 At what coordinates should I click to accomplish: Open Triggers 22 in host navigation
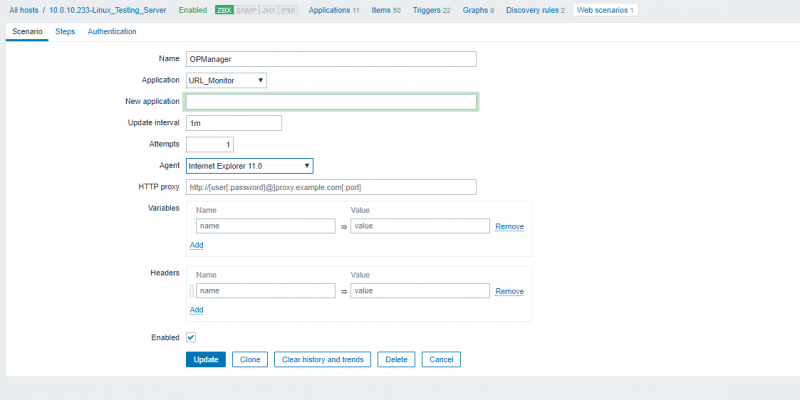pyautogui.click(x=432, y=10)
